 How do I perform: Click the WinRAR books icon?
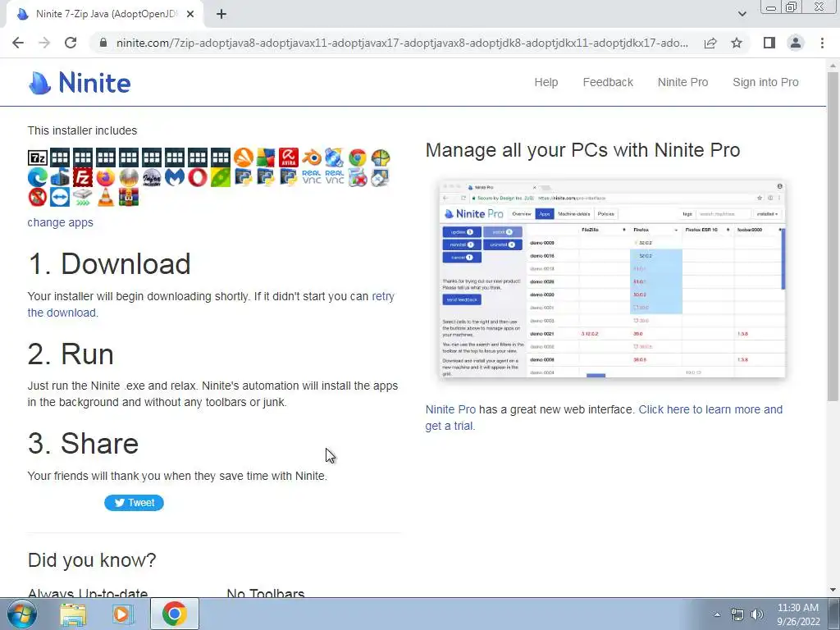click(x=129, y=197)
